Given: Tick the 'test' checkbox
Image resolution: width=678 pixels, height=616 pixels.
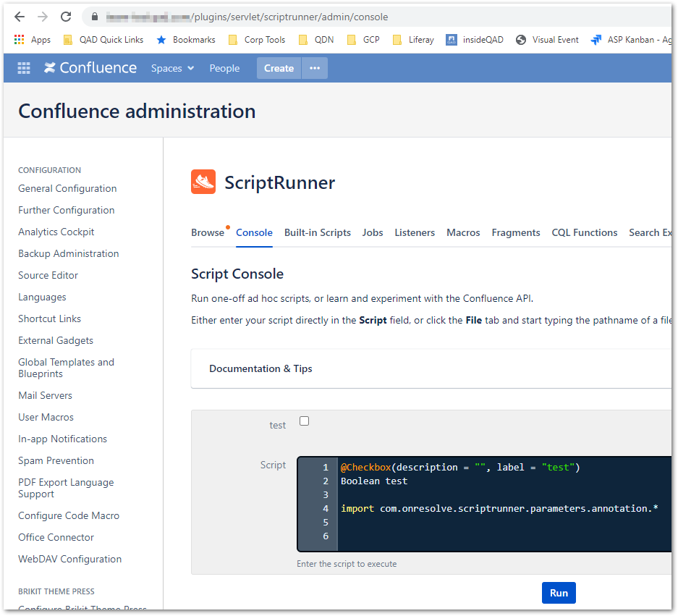Looking at the screenshot, I should (305, 421).
